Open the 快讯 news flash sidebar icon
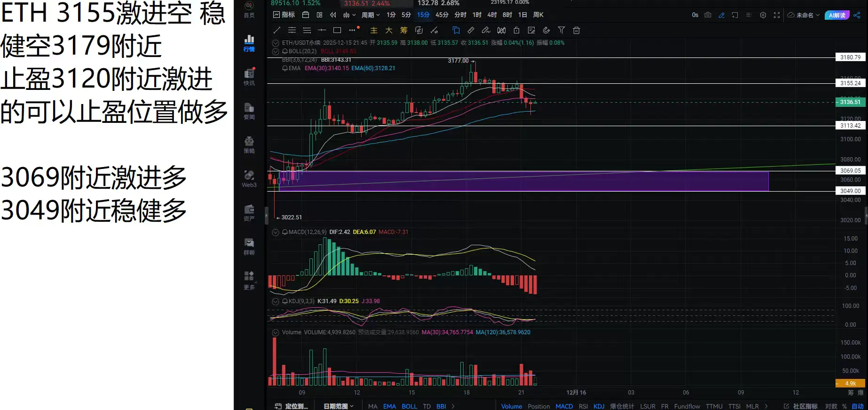This screenshot has height=410, width=868. (249, 77)
